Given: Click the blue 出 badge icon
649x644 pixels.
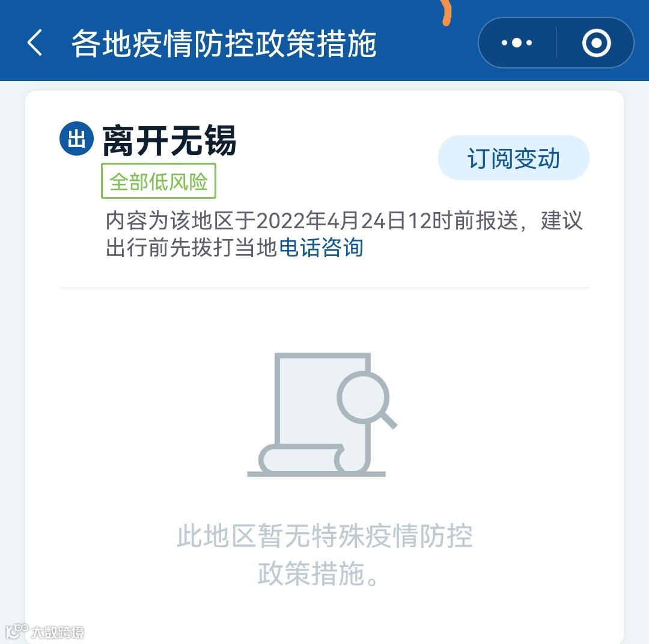Looking at the screenshot, I should point(76,138).
